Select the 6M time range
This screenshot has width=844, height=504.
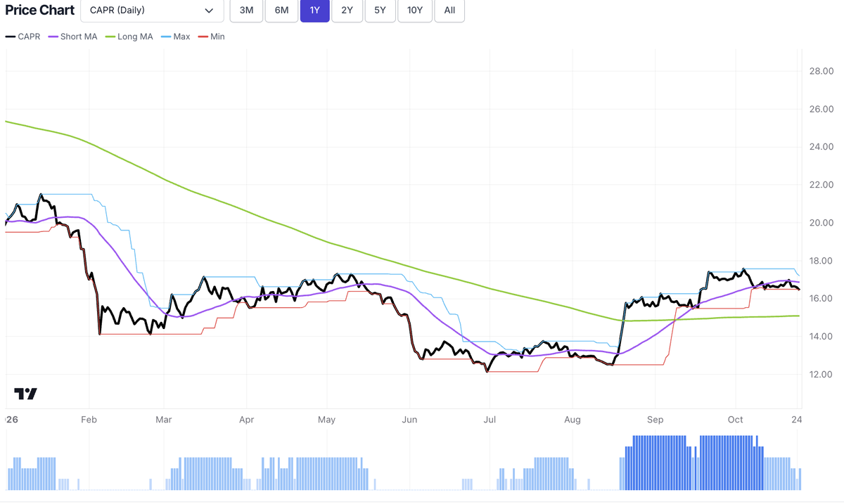(281, 11)
